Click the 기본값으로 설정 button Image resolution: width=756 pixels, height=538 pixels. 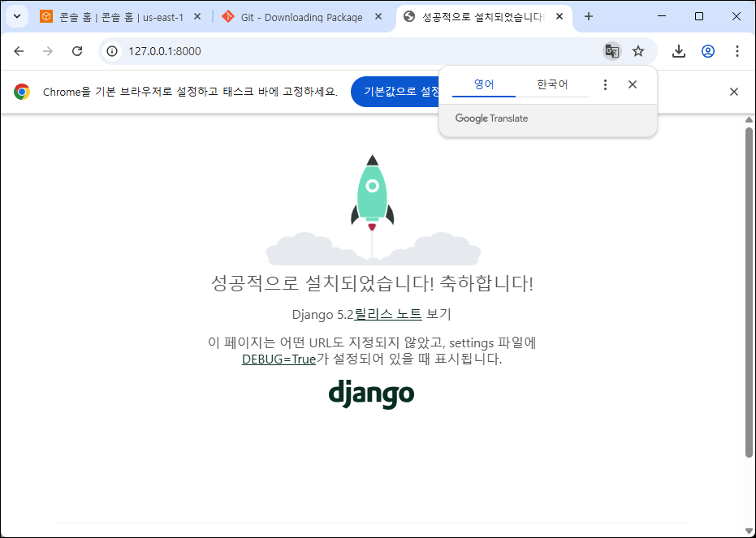click(395, 92)
